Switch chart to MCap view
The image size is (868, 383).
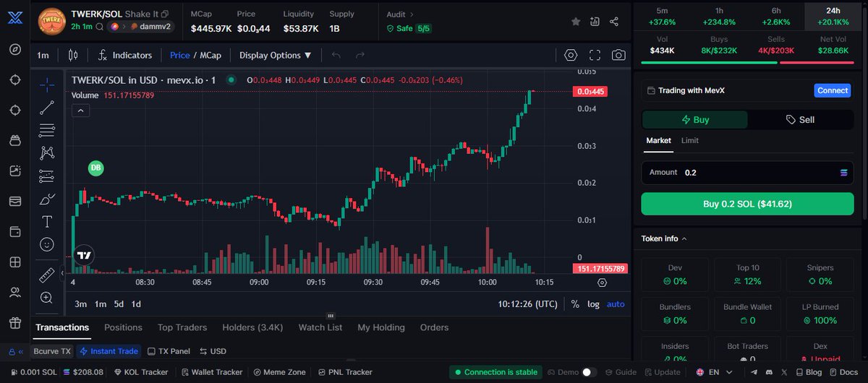[x=210, y=55]
